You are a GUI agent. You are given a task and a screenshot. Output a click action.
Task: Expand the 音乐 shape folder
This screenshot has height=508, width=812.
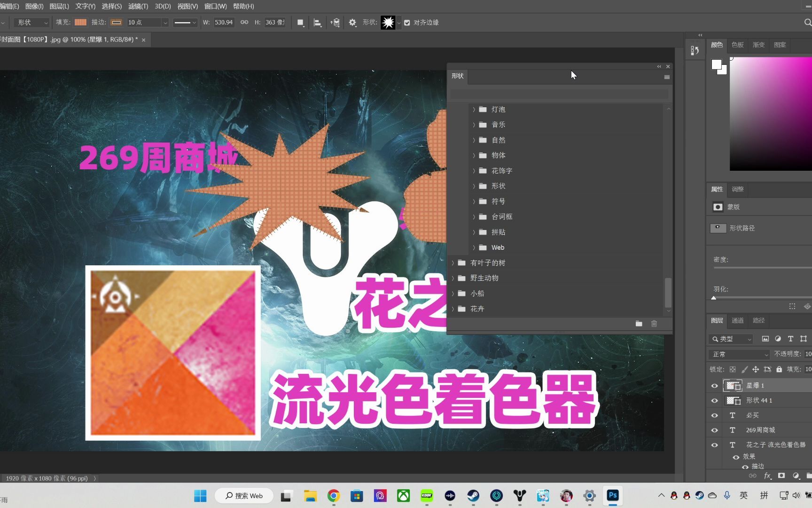pos(474,125)
